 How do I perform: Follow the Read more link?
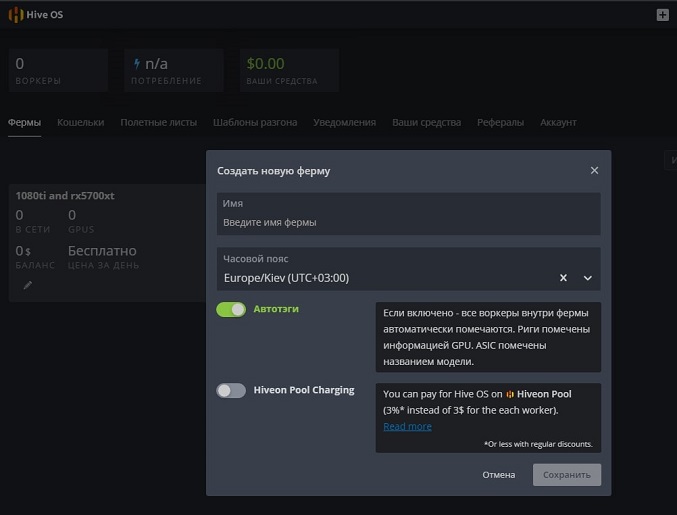(407, 427)
